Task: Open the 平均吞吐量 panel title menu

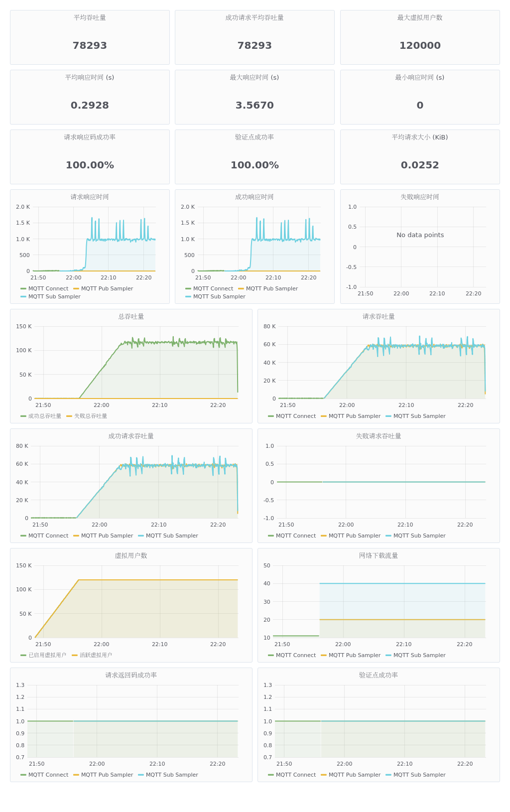Action: [90, 17]
